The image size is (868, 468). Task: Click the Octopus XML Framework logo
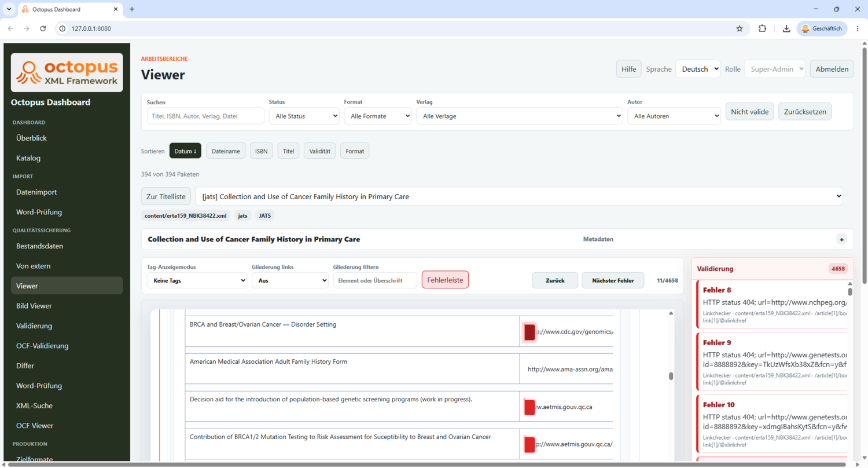67,72
